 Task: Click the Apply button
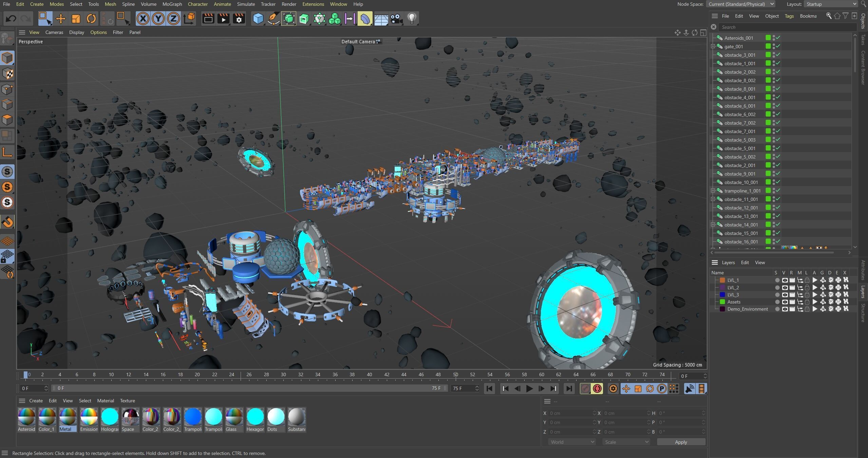pos(681,442)
